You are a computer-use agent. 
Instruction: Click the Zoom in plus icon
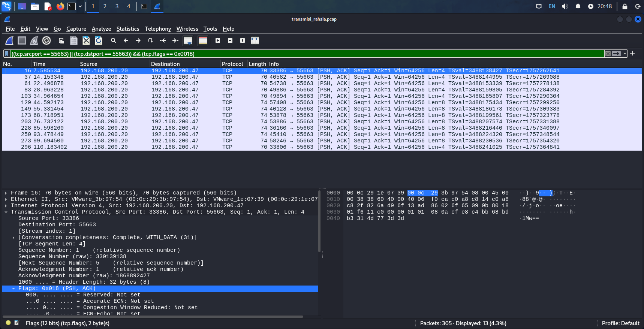(x=218, y=40)
